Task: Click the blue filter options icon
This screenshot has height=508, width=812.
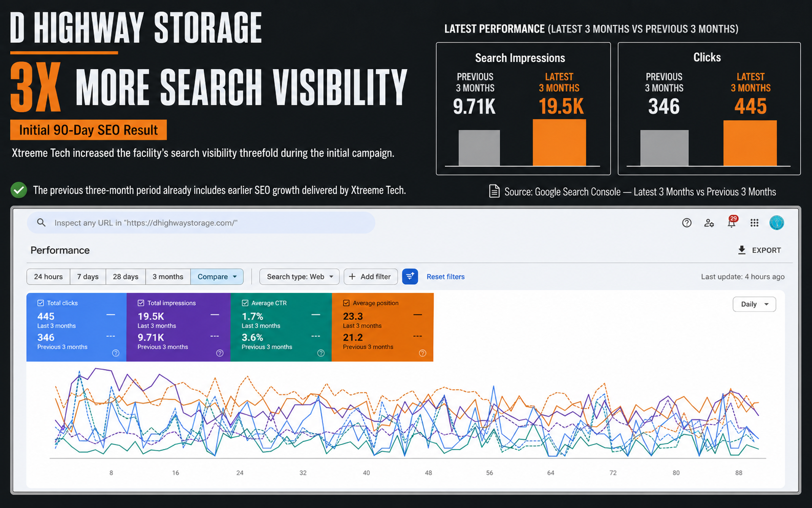Action: tap(410, 277)
